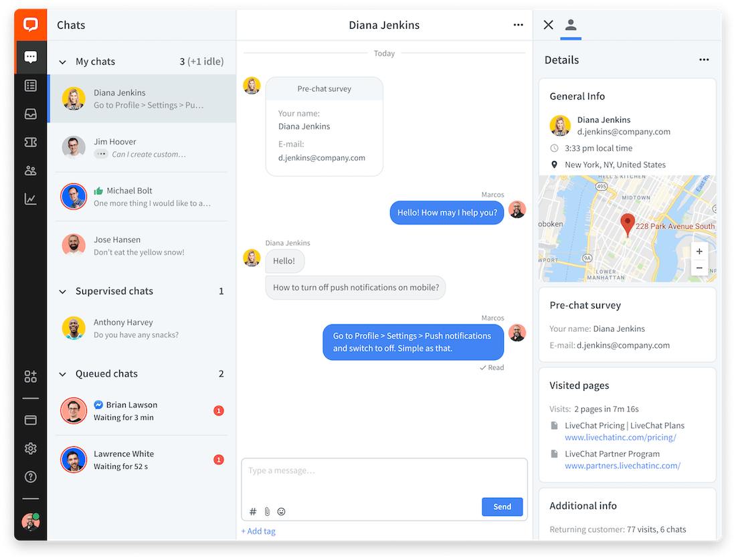Insert an emoji in the message box
Image resolution: width=736 pixels, height=560 pixels.
click(281, 511)
